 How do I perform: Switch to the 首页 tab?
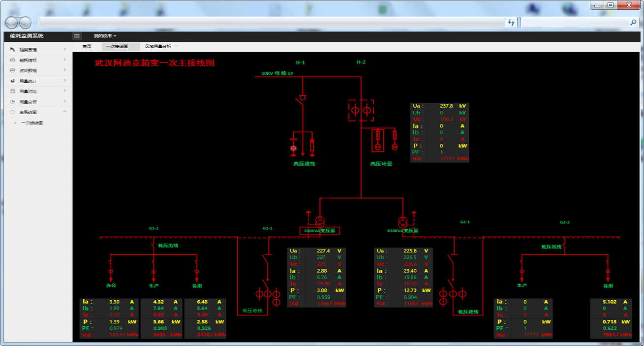87,46
